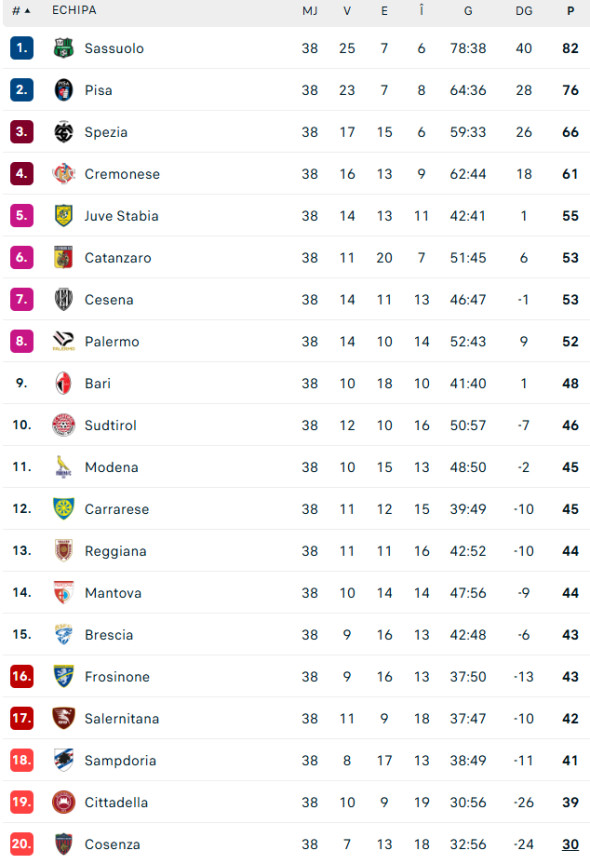Click the red position 20 badge
590x863 pixels.
click(21, 844)
